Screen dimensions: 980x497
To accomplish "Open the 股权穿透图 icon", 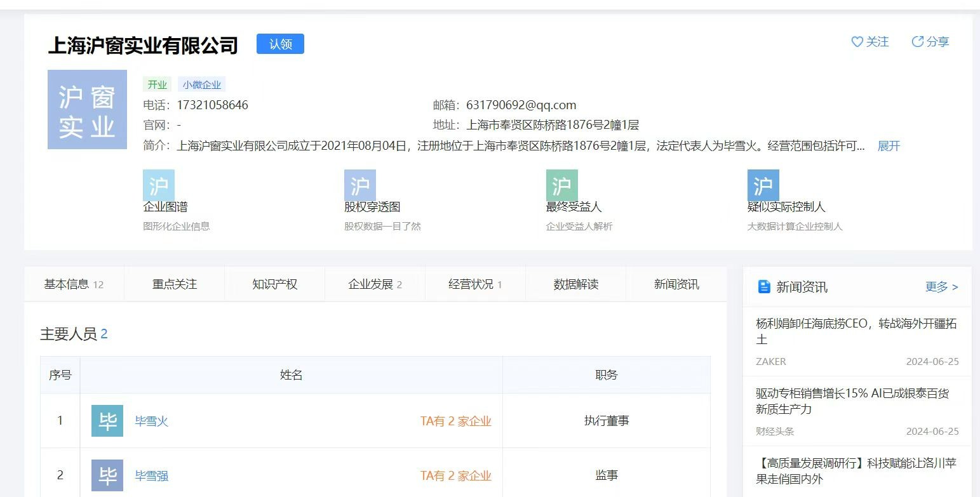I will (359, 185).
